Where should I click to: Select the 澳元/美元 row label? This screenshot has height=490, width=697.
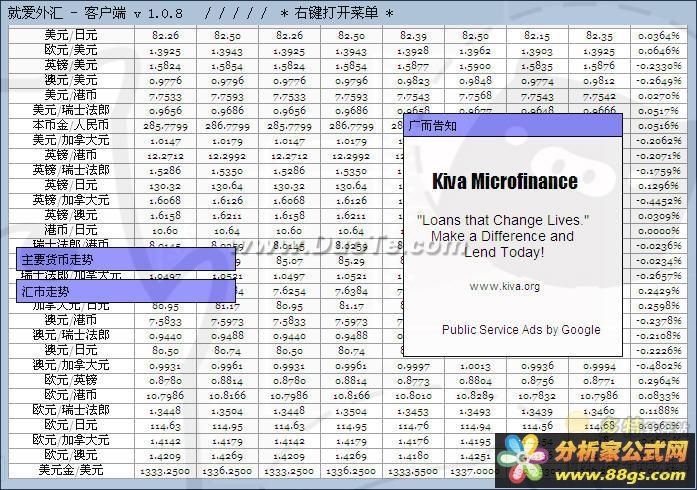(x=71, y=80)
